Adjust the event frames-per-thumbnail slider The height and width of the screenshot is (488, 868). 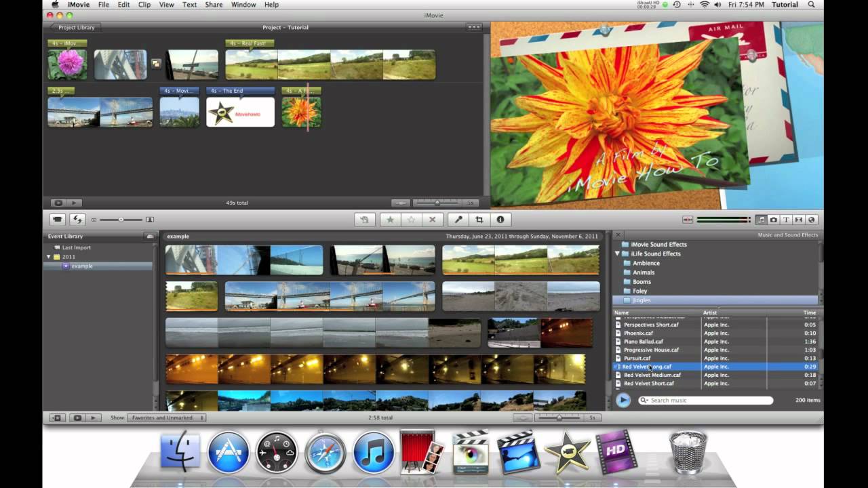pos(559,418)
